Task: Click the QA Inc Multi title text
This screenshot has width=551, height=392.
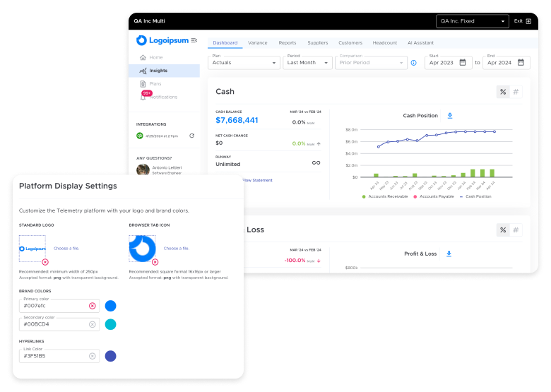Action: (149, 21)
